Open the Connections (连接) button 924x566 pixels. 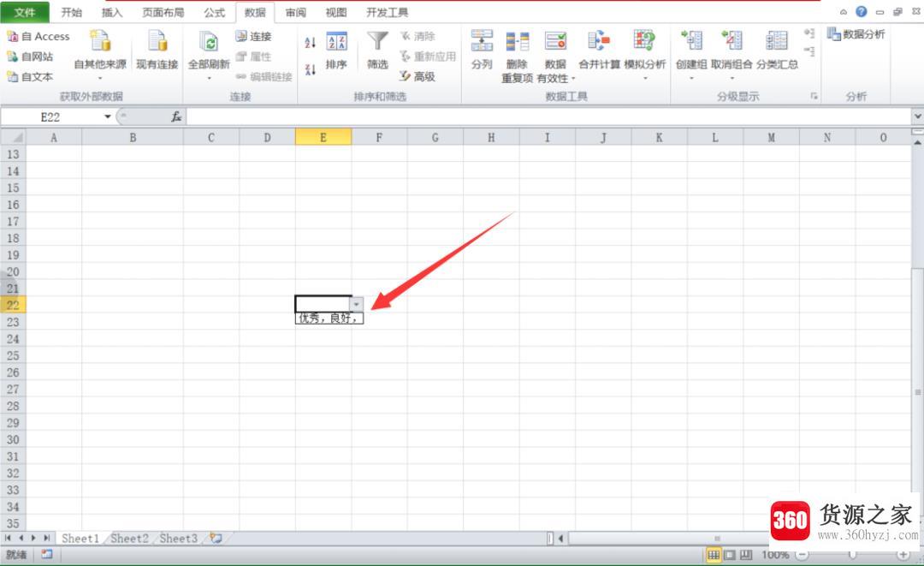pos(253,37)
